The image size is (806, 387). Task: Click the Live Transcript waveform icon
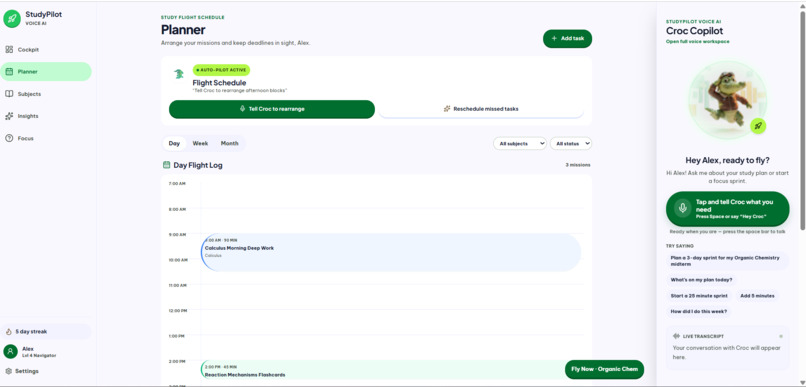pyautogui.click(x=676, y=336)
